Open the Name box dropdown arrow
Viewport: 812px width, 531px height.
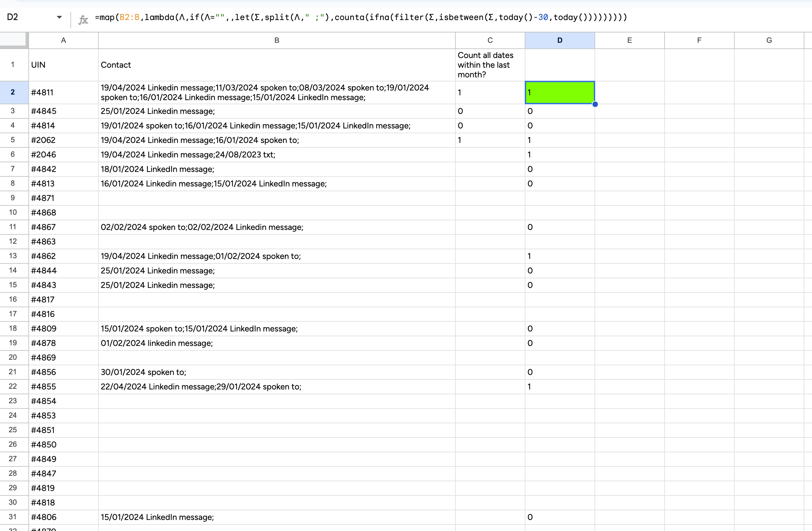tap(59, 17)
